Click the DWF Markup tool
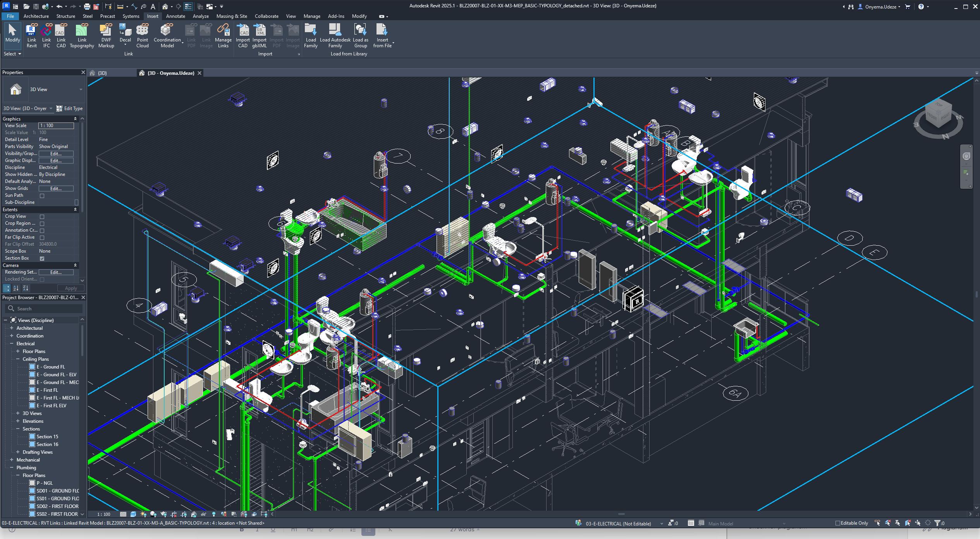Image resolution: width=980 pixels, height=539 pixels. pyautogui.click(x=106, y=31)
